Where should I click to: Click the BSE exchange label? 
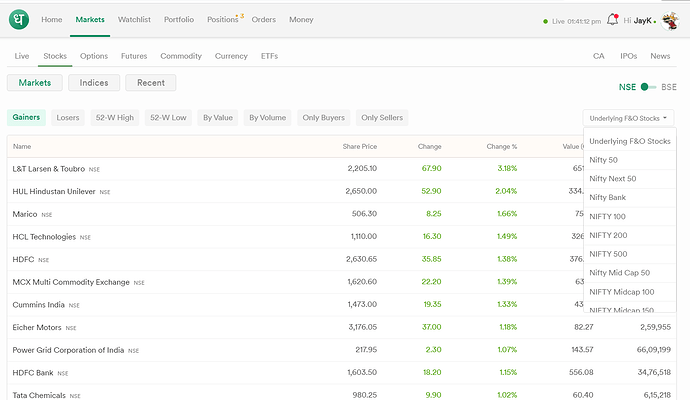[669, 87]
